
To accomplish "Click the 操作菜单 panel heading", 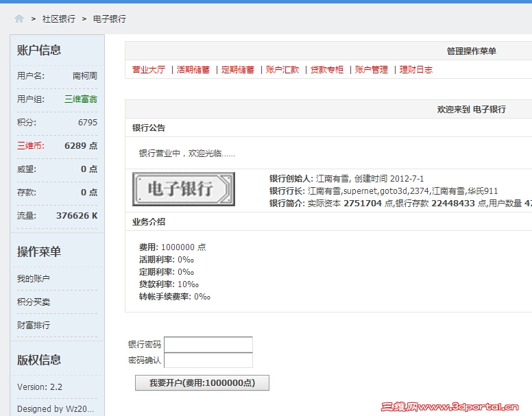I will 39,252.
